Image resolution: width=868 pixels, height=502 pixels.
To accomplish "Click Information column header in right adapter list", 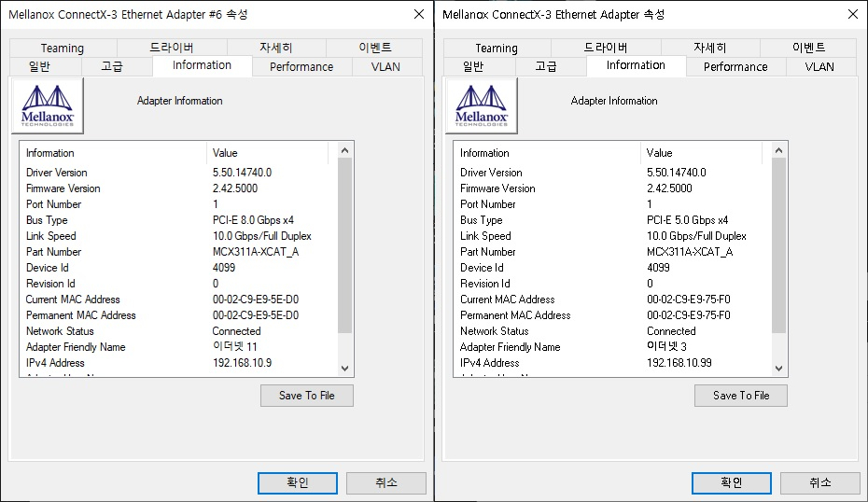I will 548,153.
